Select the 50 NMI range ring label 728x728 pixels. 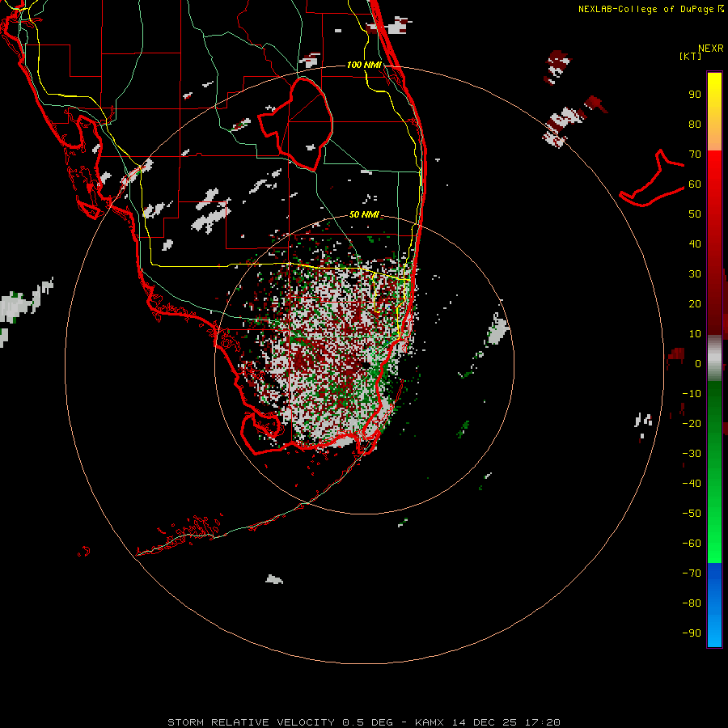pyautogui.click(x=364, y=214)
